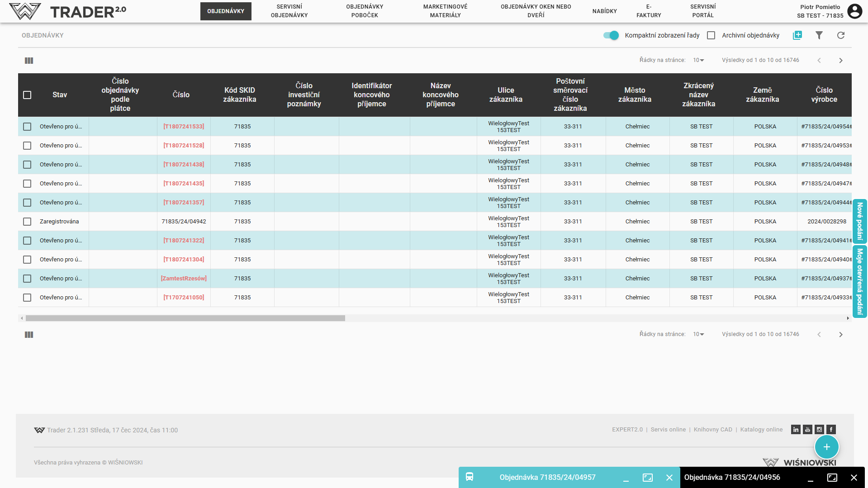Check the select-all checkbox in table header
Screen dimensions: 868x488
coord(27,95)
